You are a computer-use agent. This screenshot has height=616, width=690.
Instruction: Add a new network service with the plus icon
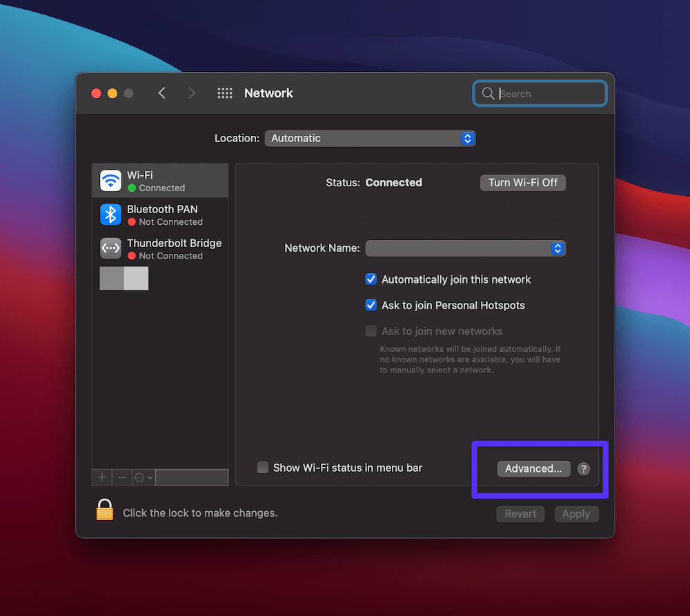101,477
